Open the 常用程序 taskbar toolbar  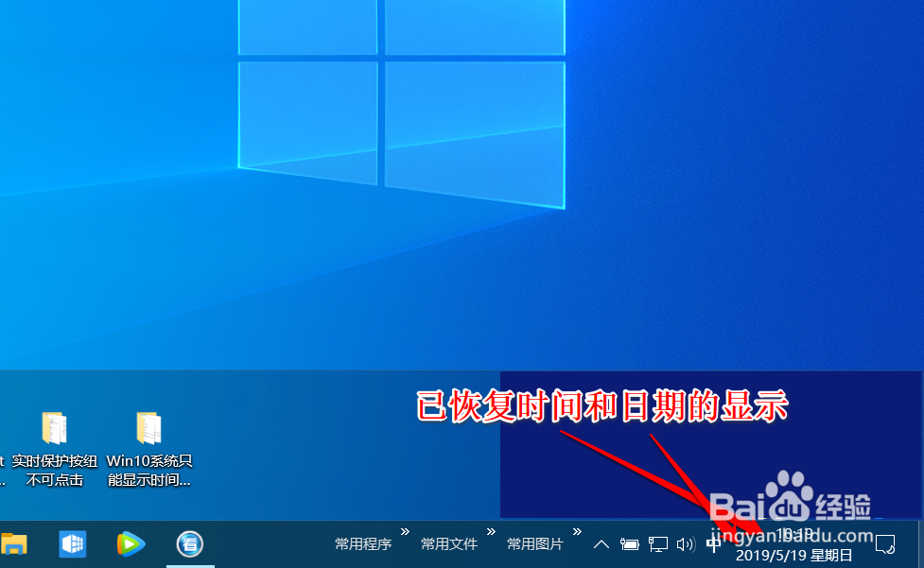(362, 544)
